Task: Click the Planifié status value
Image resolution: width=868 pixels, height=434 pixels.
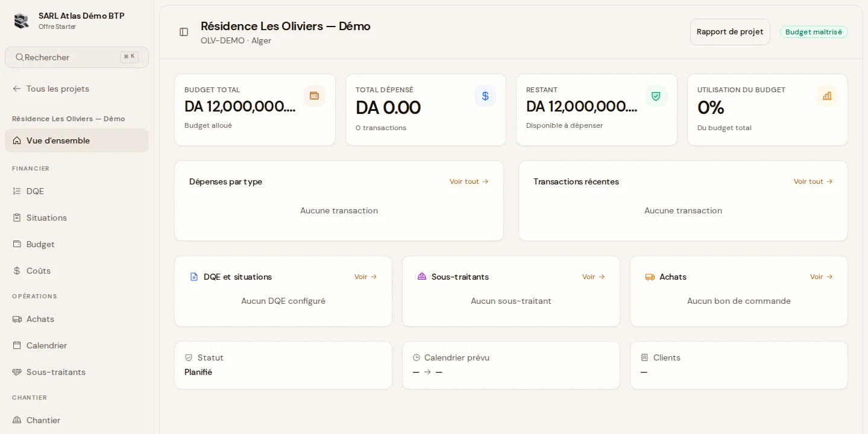Action: coord(198,372)
